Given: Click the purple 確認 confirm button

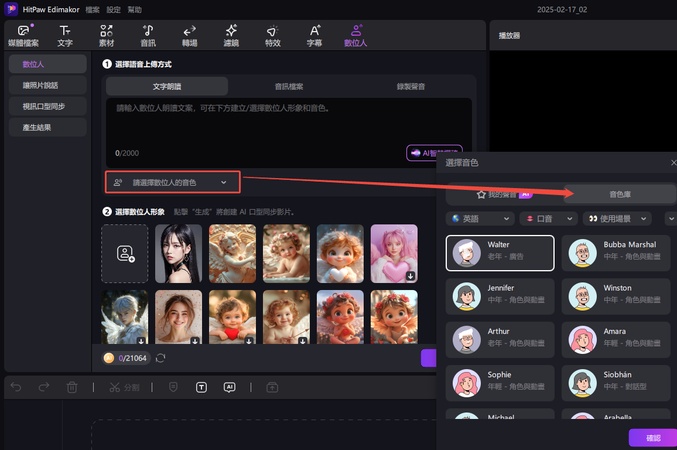Looking at the screenshot, I should pyautogui.click(x=653, y=437).
